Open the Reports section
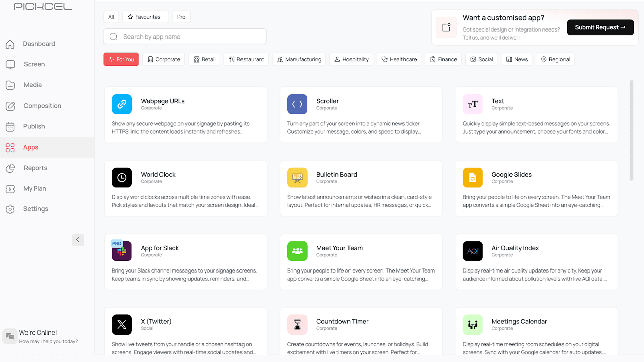This screenshot has height=362, width=644. click(x=35, y=168)
